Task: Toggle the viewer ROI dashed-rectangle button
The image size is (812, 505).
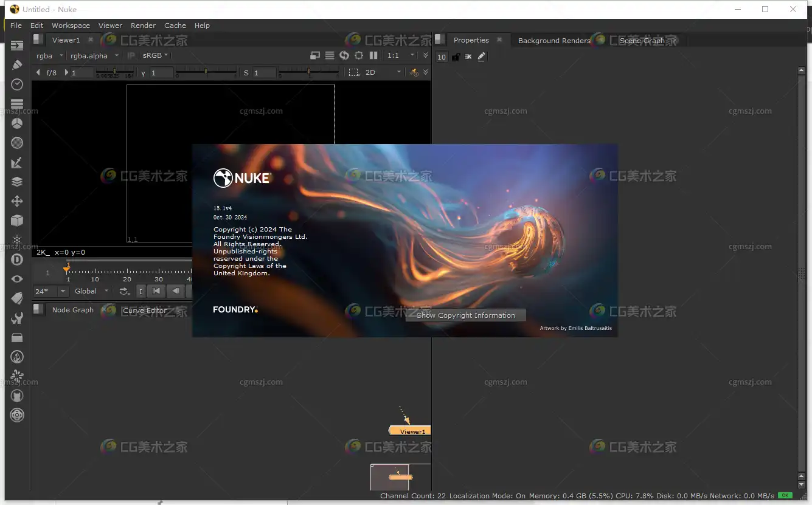Action: point(353,72)
